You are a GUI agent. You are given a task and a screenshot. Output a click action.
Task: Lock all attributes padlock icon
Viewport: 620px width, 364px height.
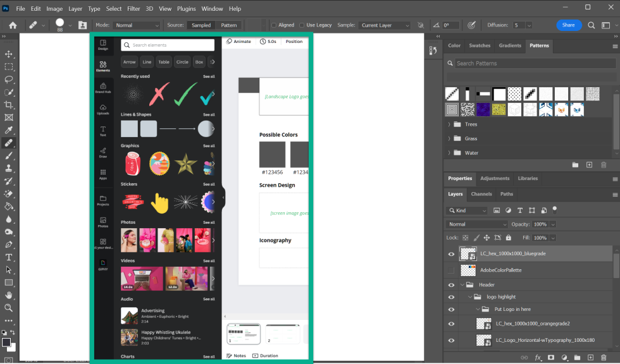click(x=509, y=238)
